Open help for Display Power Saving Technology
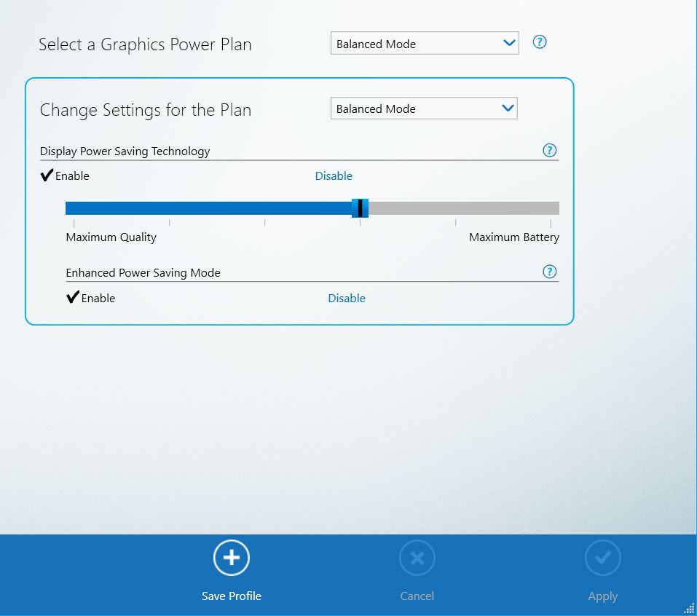The height and width of the screenshot is (616, 697). click(550, 150)
